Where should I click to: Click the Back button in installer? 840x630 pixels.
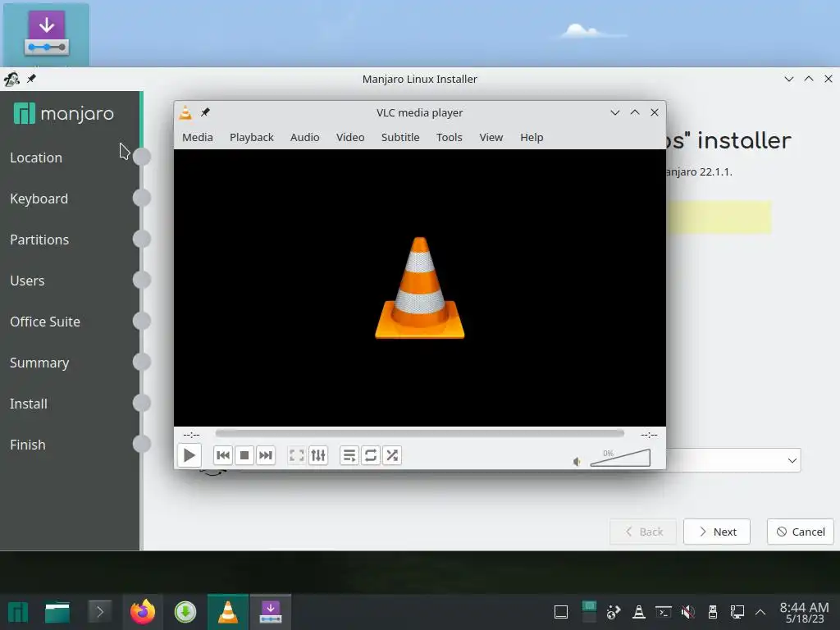click(x=643, y=532)
